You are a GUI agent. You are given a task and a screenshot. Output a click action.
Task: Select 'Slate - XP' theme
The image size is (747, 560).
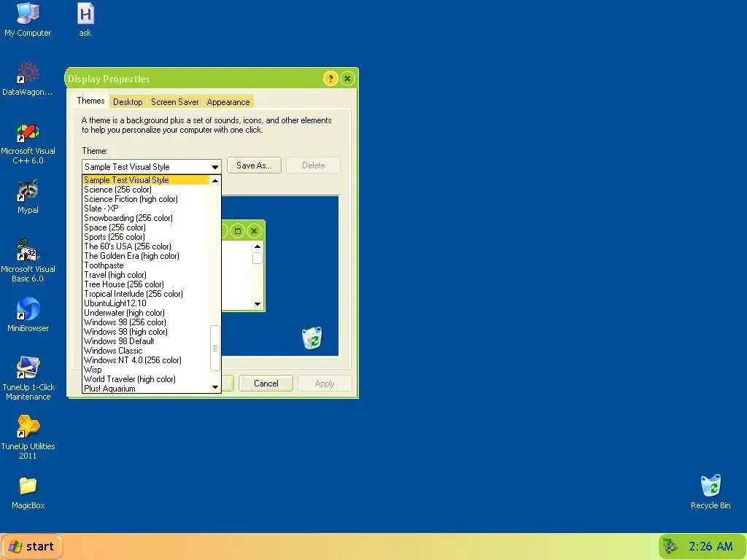(x=146, y=209)
